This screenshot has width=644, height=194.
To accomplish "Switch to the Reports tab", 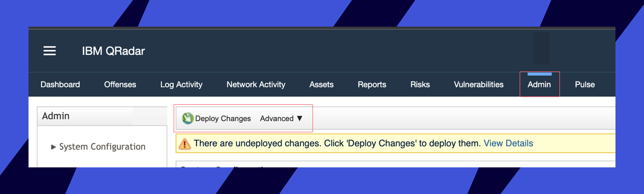I will pyautogui.click(x=372, y=84).
